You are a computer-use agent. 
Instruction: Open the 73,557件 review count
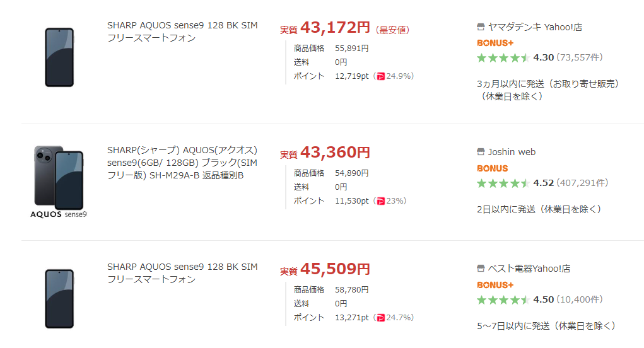click(x=580, y=58)
